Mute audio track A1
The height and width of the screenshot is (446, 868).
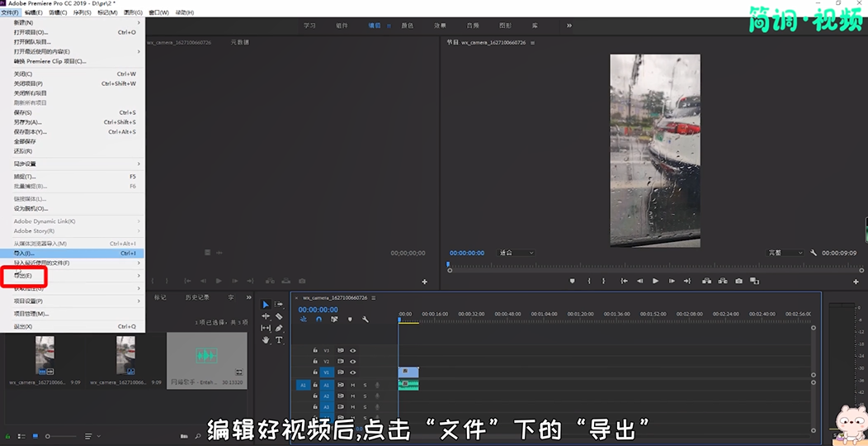(x=352, y=385)
